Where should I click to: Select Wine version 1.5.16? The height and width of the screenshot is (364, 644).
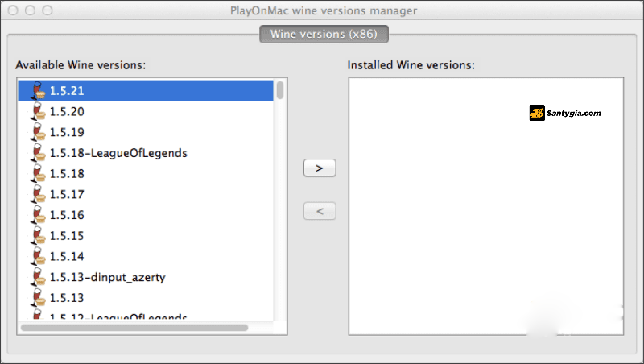[146, 215]
